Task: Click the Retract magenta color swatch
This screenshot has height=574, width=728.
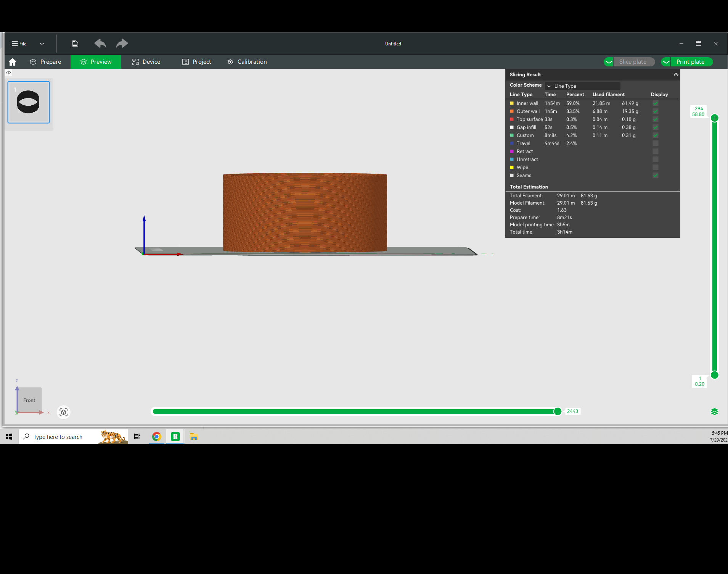Action: 512,152
